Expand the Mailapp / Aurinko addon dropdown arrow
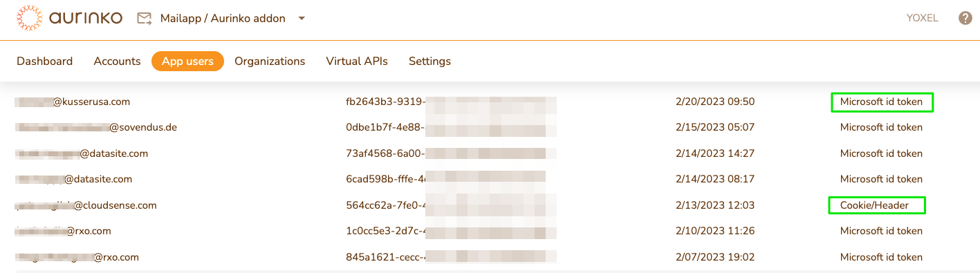This screenshot has width=980, height=273. pos(302,19)
